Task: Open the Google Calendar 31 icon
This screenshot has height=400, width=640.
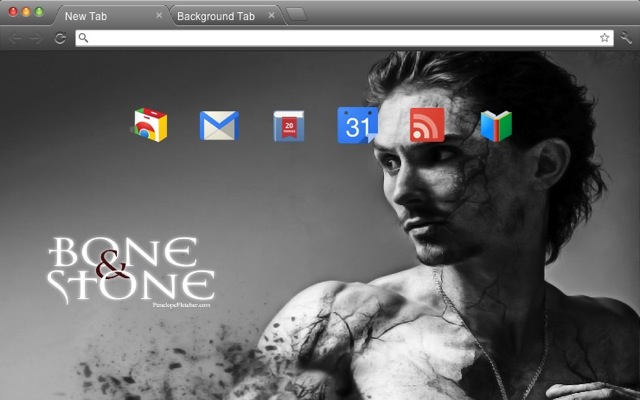Action: 357,125
